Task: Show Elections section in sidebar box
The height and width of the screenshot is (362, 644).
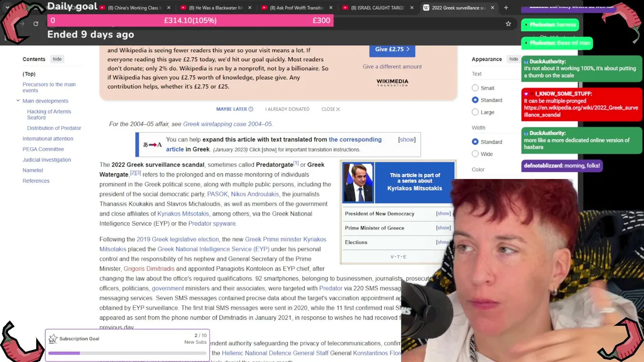Action: point(443,242)
